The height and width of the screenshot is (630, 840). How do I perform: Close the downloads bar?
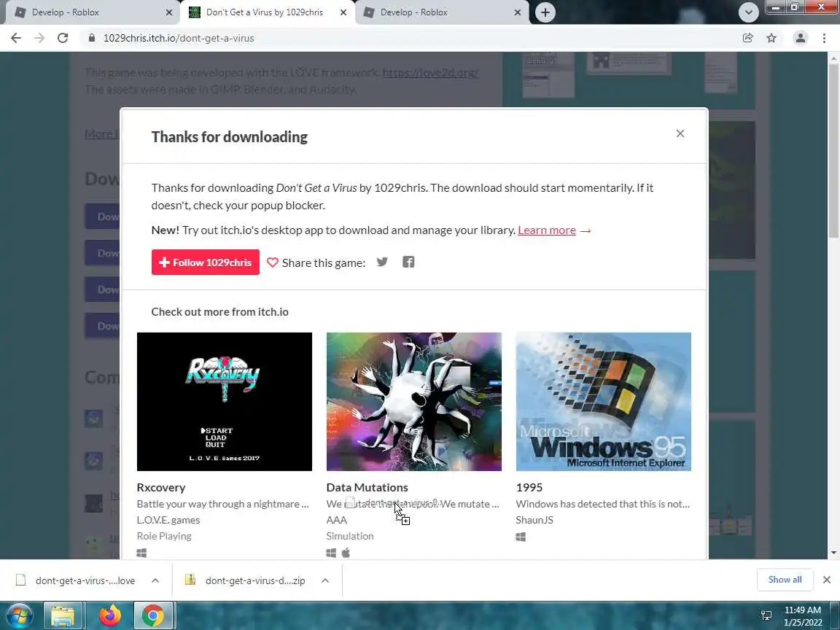(x=827, y=580)
